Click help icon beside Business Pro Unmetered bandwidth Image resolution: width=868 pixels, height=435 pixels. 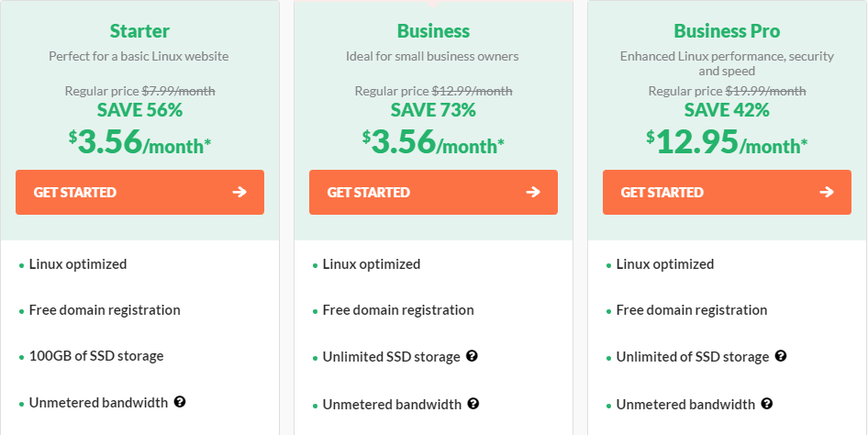pyautogui.click(x=767, y=403)
